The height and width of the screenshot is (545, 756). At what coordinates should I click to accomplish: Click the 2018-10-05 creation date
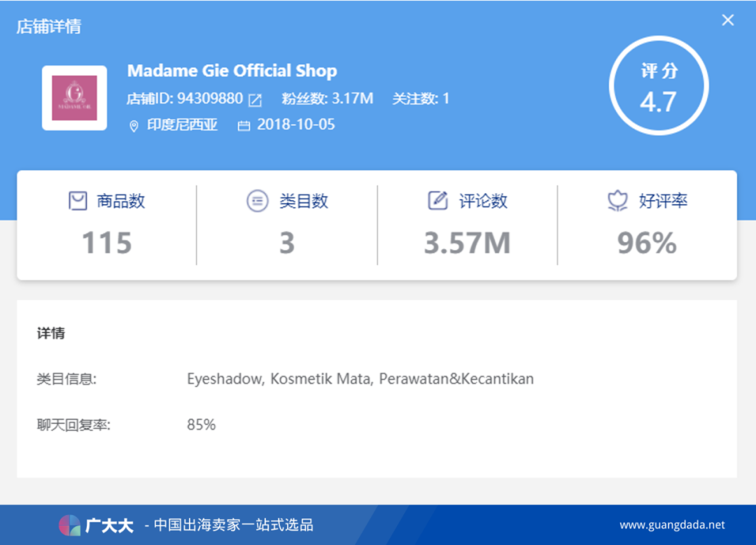click(295, 125)
